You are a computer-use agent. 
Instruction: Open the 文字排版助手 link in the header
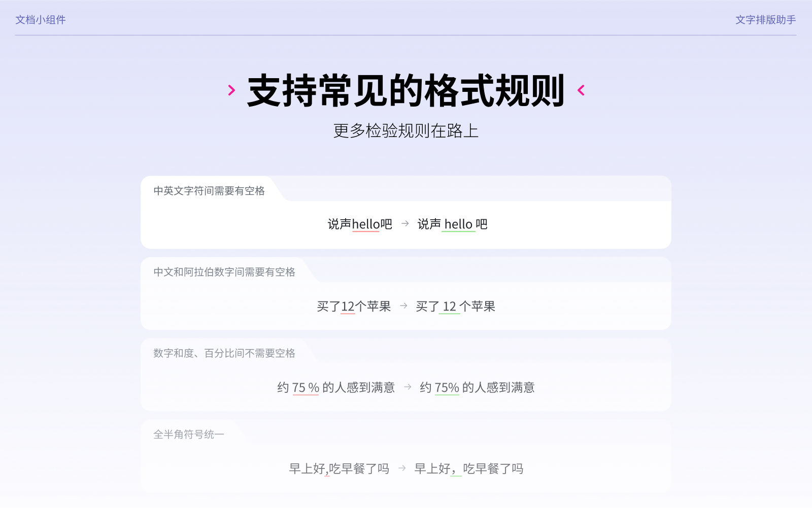[x=765, y=20]
